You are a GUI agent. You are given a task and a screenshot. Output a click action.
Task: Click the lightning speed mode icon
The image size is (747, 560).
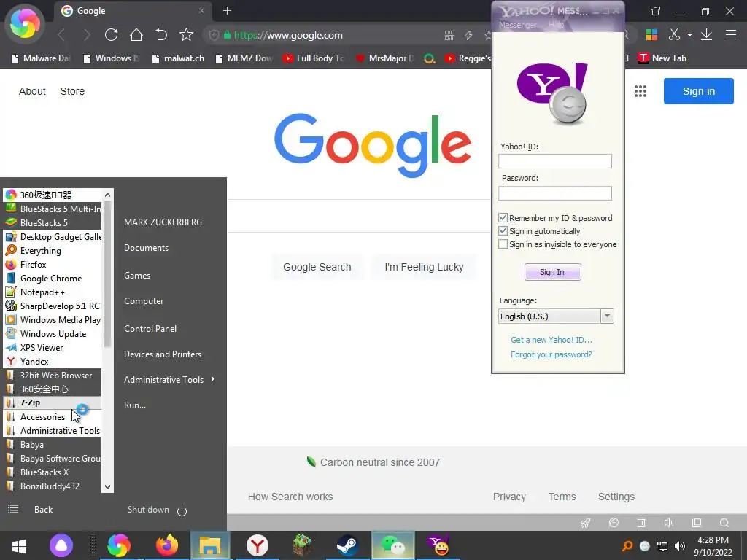click(x=469, y=35)
